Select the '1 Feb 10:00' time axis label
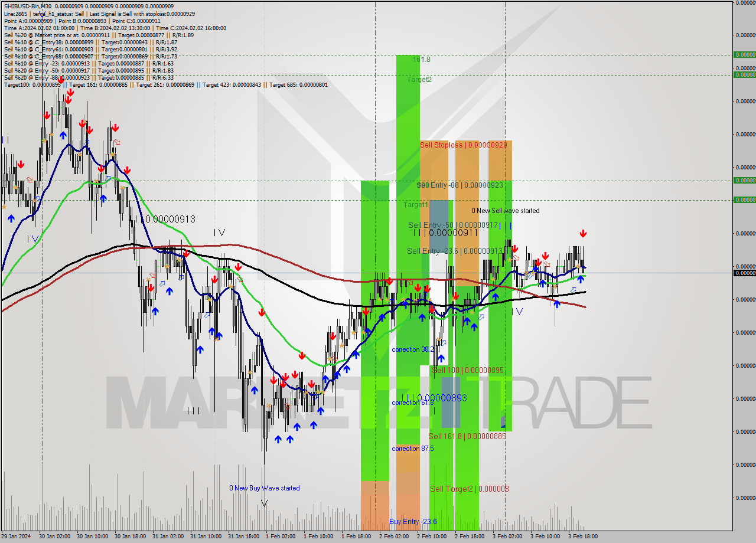 click(x=318, y=537)
